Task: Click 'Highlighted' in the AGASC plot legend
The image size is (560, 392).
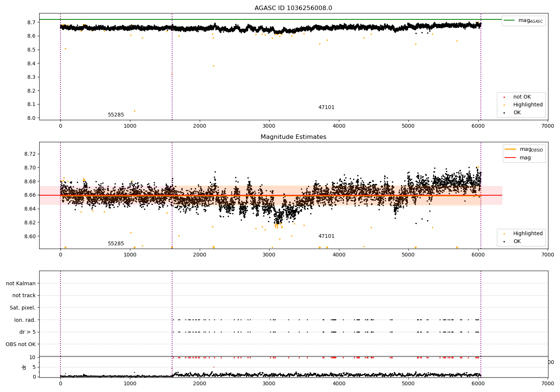Action: tap(528, 105)
